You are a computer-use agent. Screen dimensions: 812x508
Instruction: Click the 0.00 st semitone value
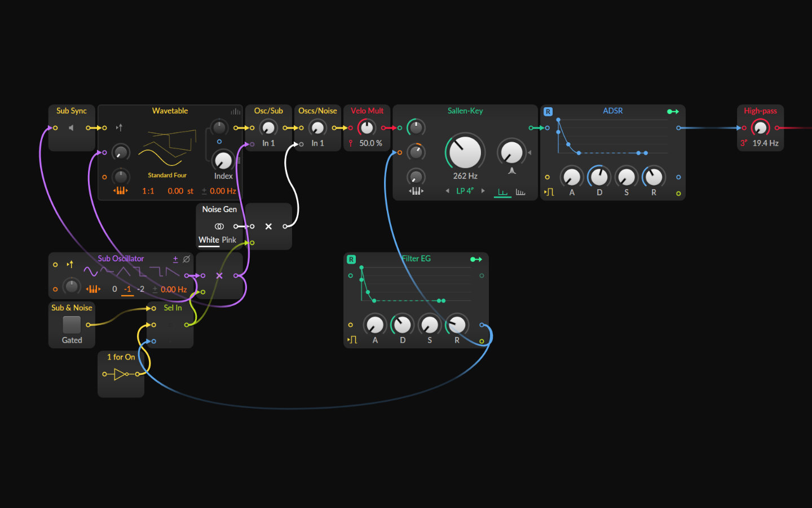click(x=180, y=191)
